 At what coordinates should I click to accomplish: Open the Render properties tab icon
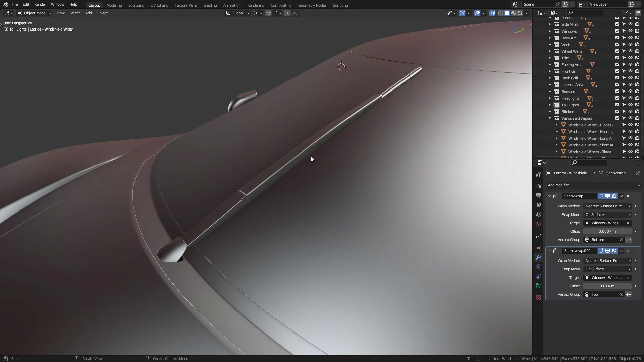click(538, 186)
